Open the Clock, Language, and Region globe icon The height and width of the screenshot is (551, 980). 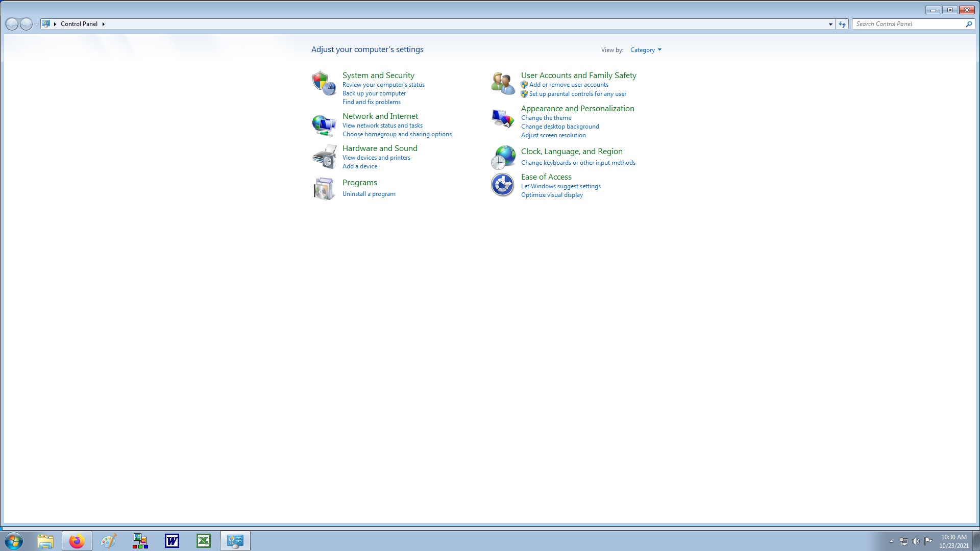(x=503, y=157)
